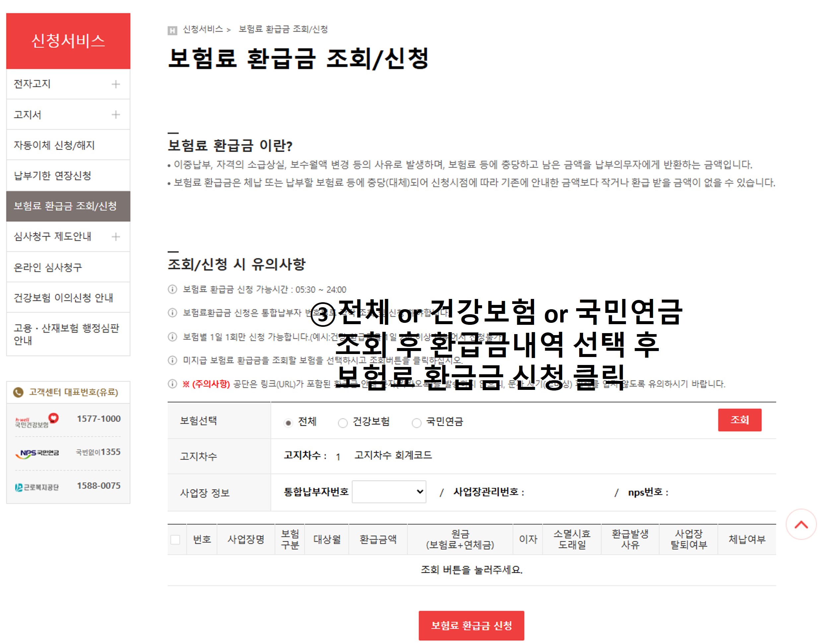The image size is (821, 644).
Task: Click the 국민건강보험 h-well logo
Action: click(36, 421)
